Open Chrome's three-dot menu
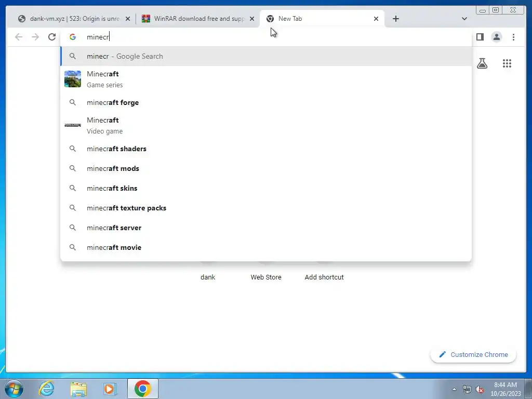Image resolution: width=532 pixels, height=399 pixels. click(513, 37)
